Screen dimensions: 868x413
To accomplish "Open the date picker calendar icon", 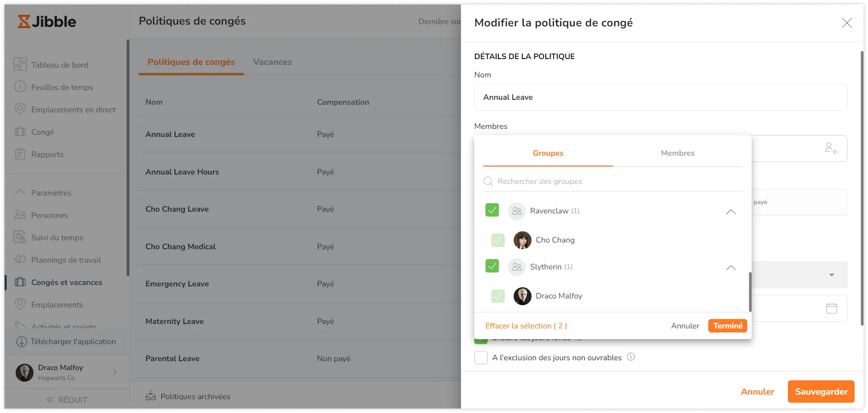I will point(831,308).
